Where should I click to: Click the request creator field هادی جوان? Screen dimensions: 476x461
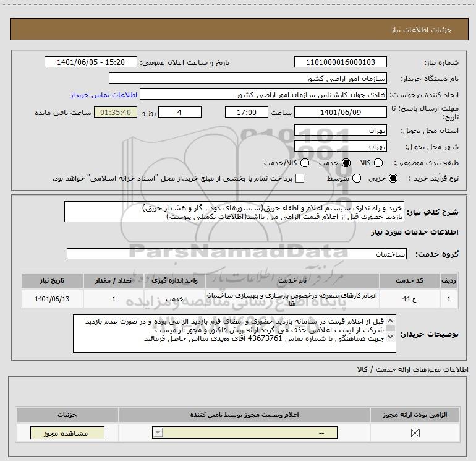pos(263,95)
